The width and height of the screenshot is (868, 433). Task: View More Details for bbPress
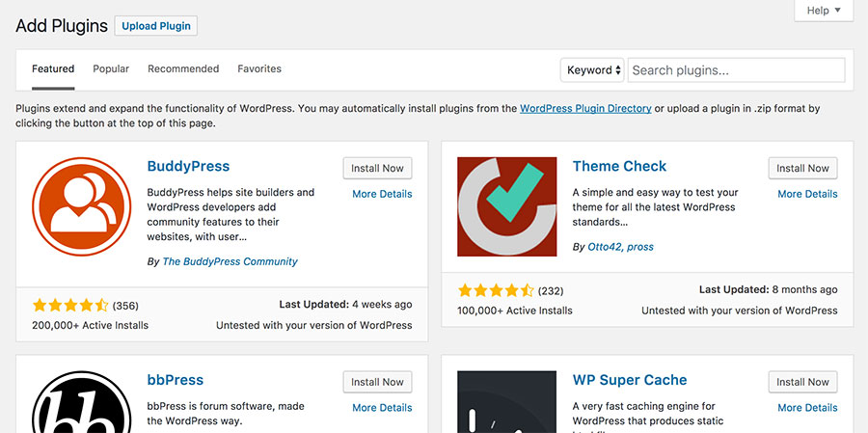pos(382,408)
